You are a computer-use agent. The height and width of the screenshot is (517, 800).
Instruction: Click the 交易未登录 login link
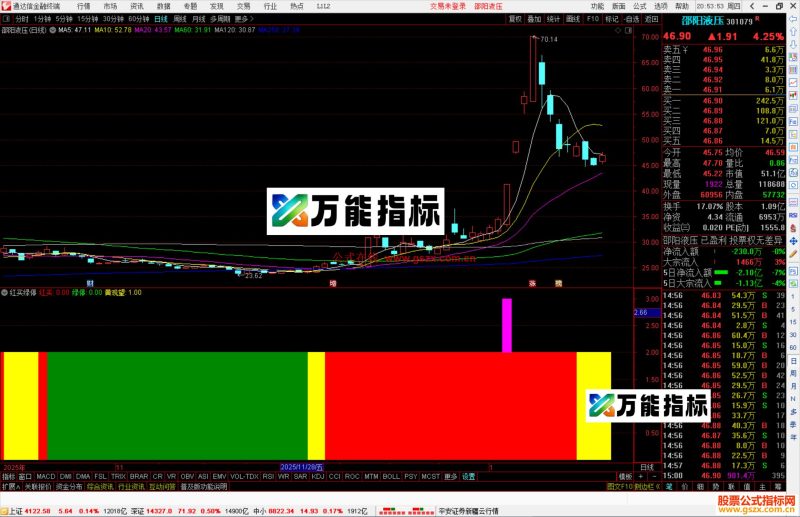[x=447, y=6]
